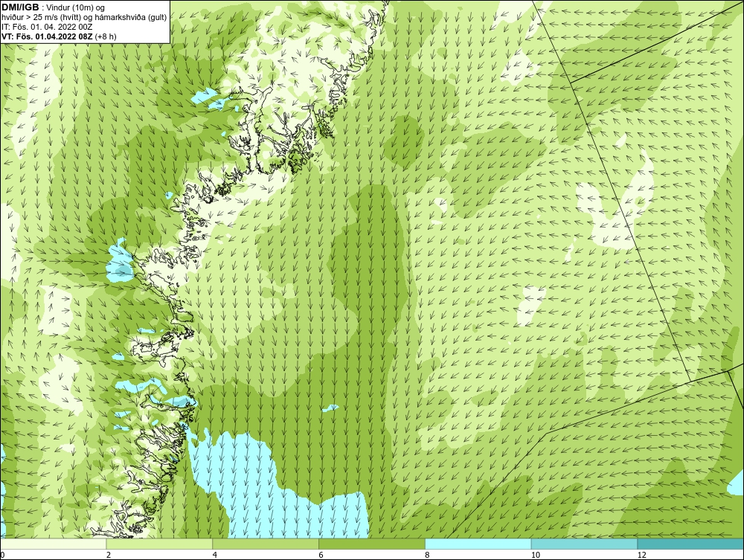Click the small cyan patch offshore mid-map

[x=330, y=408]
